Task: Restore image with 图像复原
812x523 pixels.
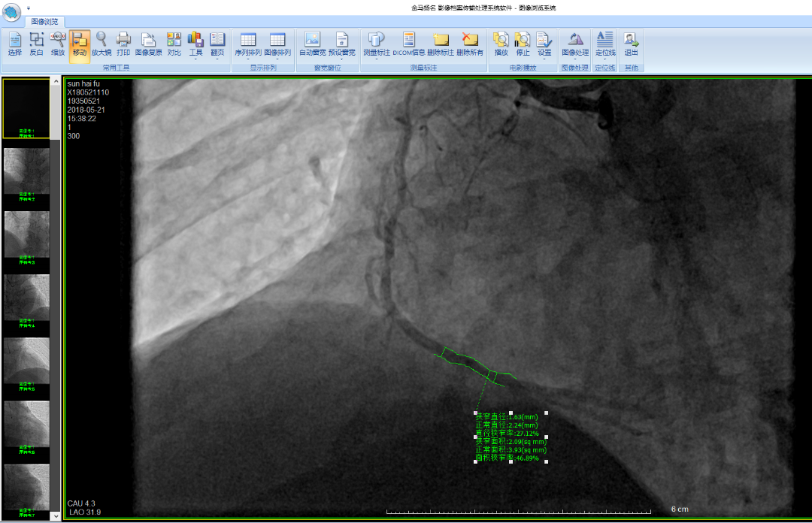Action: click(149, 44)
